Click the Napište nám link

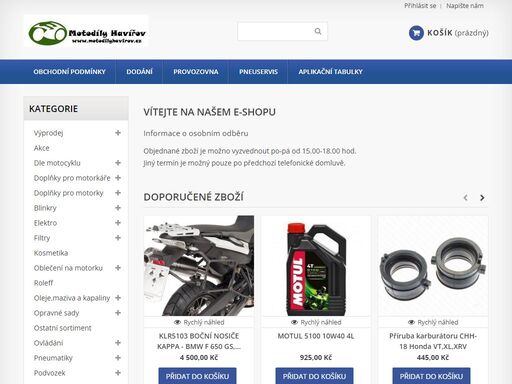[465, 6]
